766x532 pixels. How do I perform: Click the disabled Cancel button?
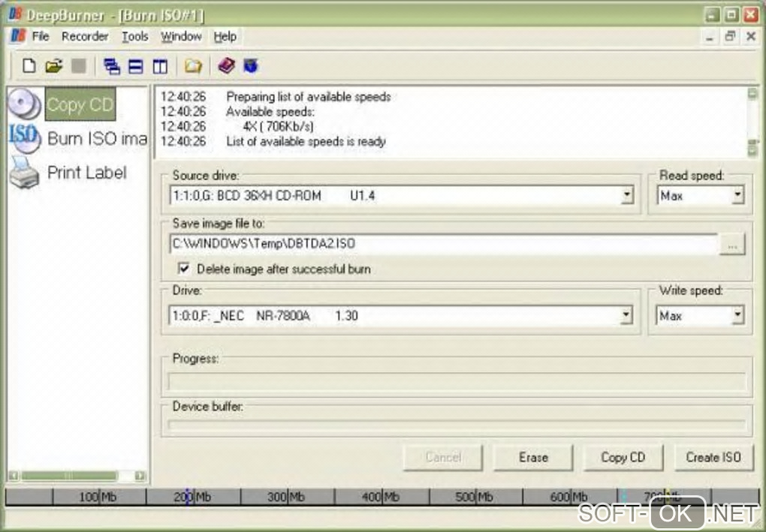pyautogui.click(x=443, y=457)
